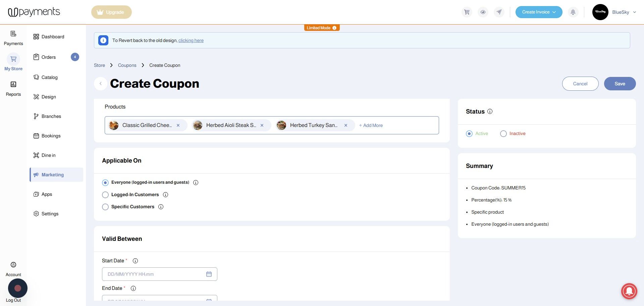Follow the 'clicking here' revert link

click(191, 40)
